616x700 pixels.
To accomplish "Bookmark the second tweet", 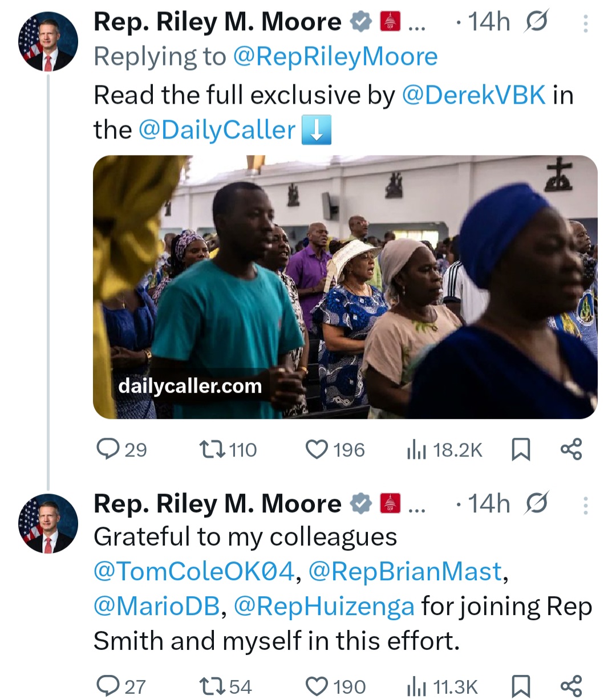I will click(x=521, y=686).
